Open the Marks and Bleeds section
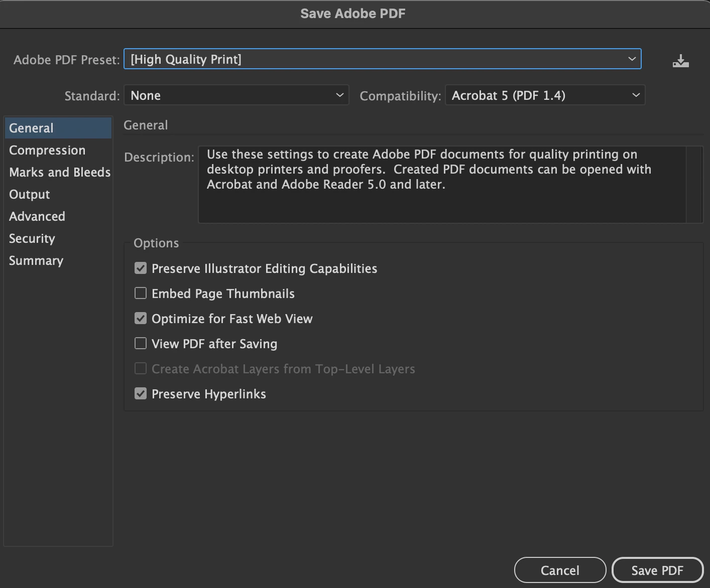 tap(58, 172)
